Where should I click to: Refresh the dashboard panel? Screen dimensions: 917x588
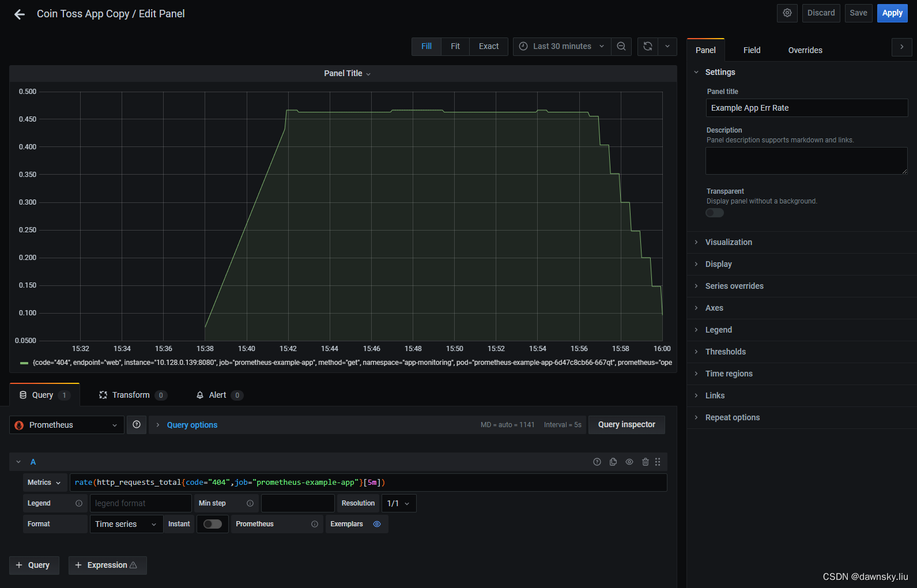(648, 46)
